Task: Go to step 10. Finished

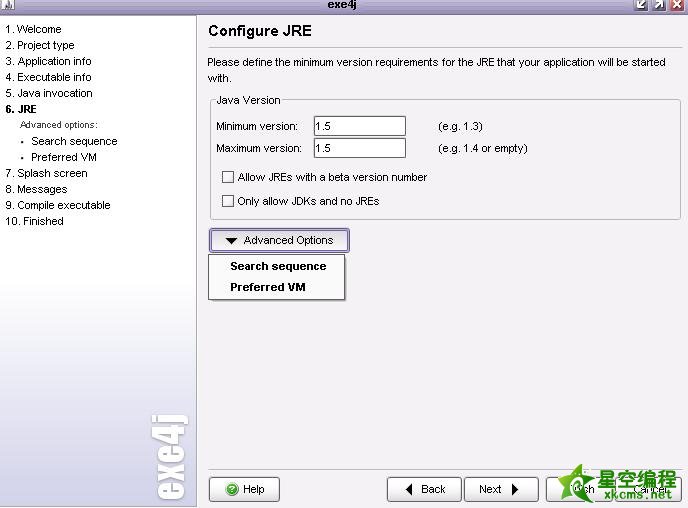Action: click(x=34, y=221)
